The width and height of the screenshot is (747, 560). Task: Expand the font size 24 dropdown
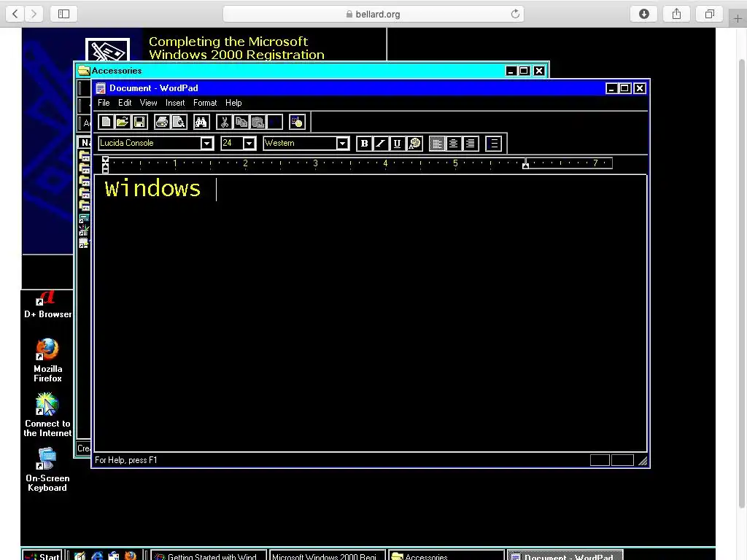click(x=249, y=144)
